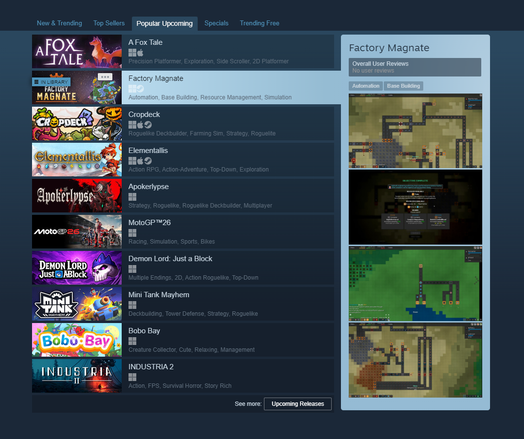Open the Cropdeck capsule image
The height and width of the screenshot is (439, 524).
click(x=77, y=124)
